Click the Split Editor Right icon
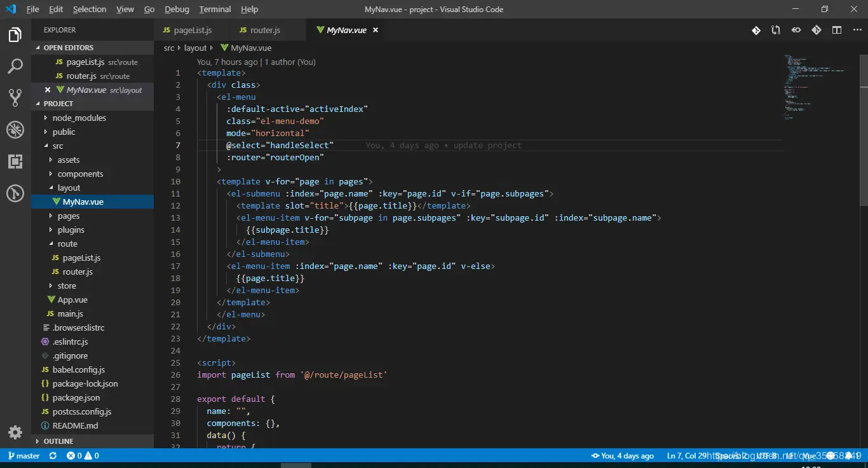 837,30
